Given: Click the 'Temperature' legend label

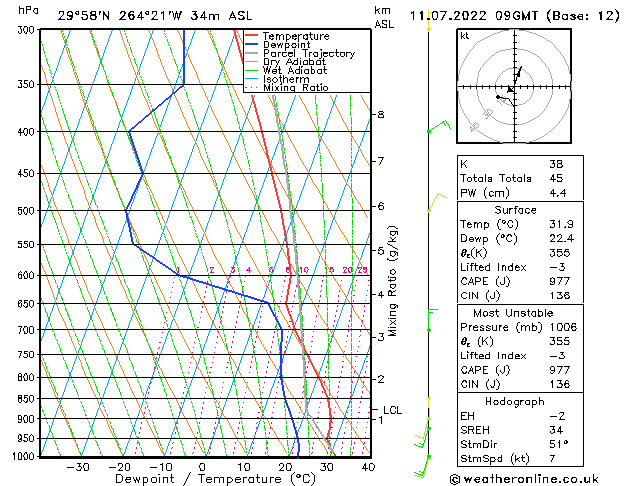Looking at the screenshot, I should coord(296,36).
